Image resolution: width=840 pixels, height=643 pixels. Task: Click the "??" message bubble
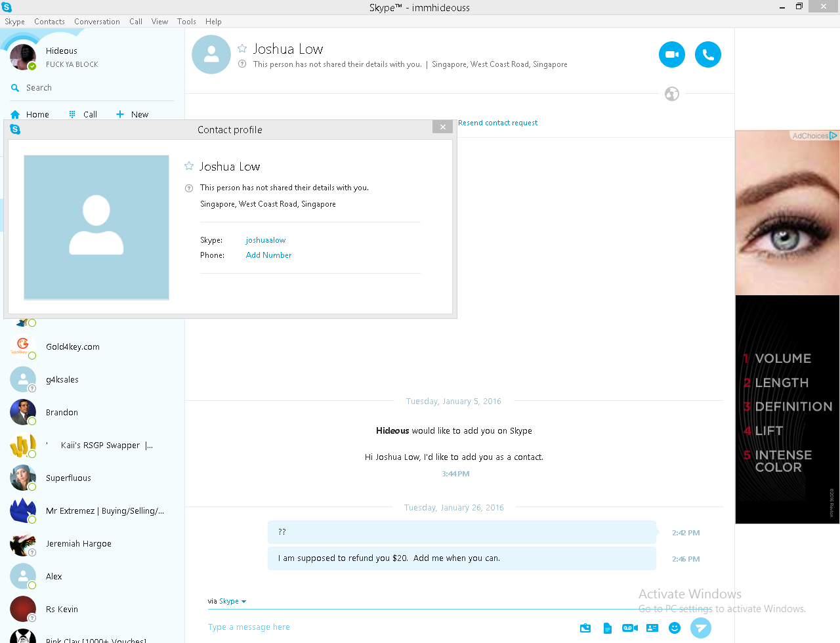pyautogui.click(x=462, y=532)
